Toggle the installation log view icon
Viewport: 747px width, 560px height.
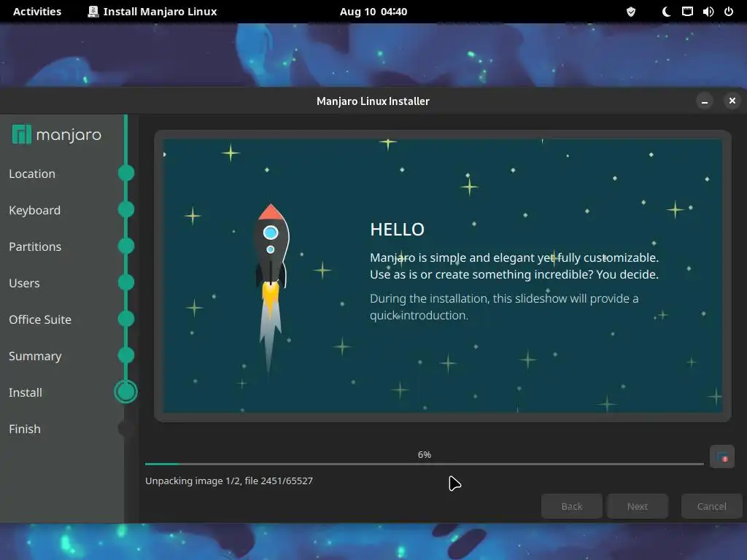[x=721, y=457]
